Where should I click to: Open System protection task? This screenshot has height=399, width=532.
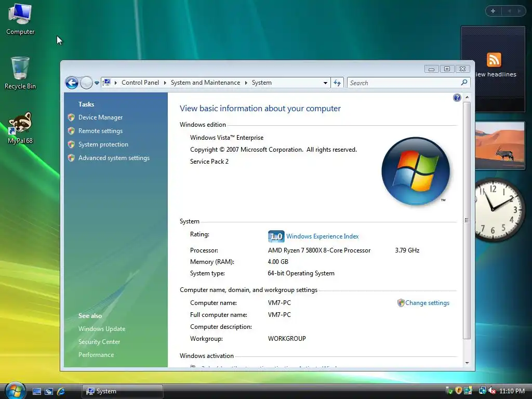tap(103, 144)
